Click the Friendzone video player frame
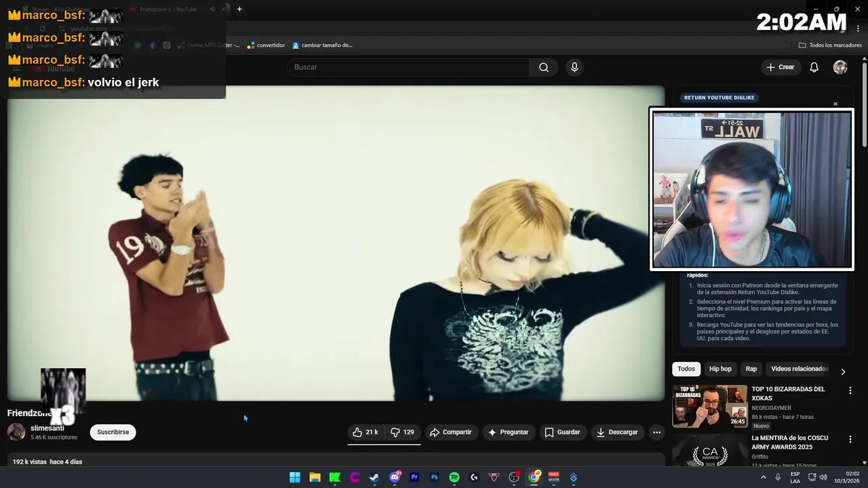The image size is (868, 488). click(336, 243)
